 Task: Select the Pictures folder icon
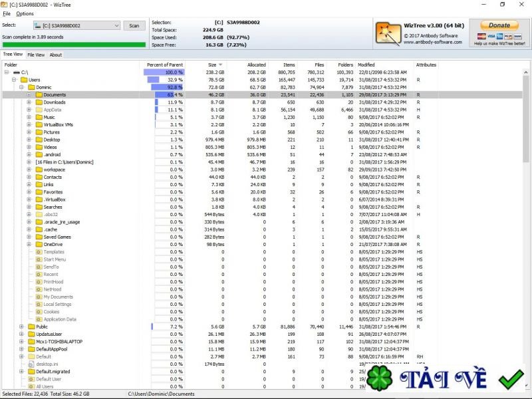pos(39,132)
